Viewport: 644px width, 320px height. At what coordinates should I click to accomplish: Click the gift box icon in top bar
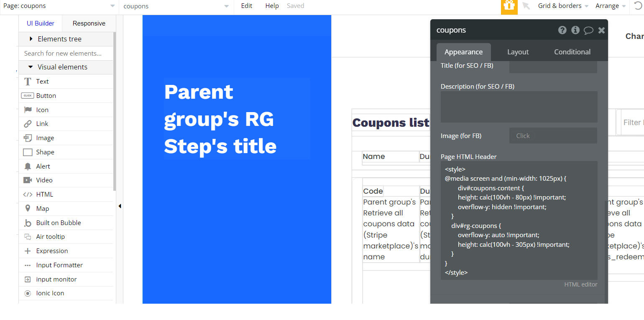coord(509,6)
